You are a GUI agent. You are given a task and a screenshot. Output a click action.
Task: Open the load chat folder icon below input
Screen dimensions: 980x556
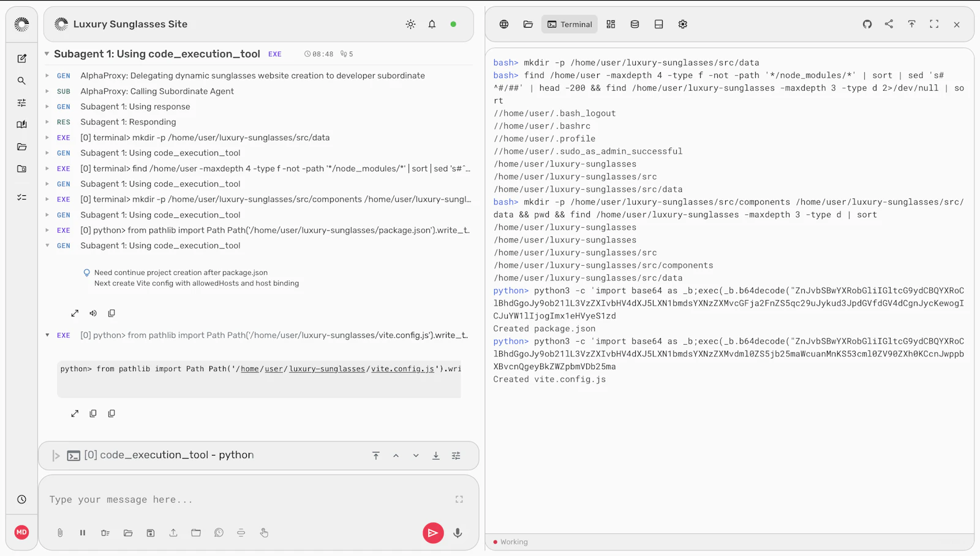[128, 533]
